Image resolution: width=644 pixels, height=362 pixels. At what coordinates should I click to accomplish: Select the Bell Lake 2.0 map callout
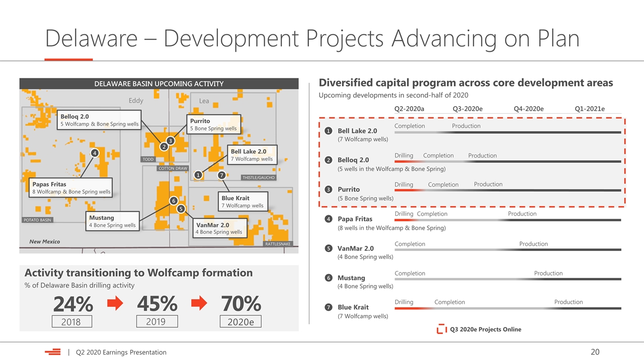252,155
